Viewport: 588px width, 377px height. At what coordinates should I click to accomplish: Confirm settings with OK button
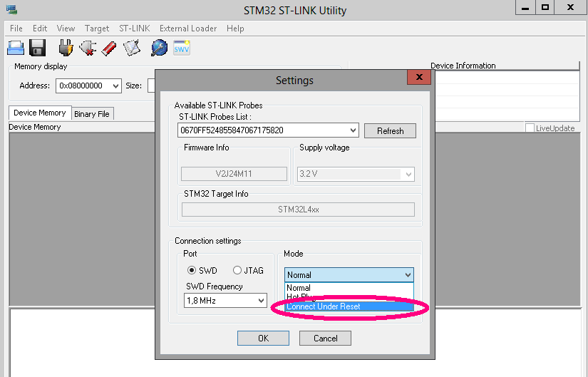coord(263,339)
